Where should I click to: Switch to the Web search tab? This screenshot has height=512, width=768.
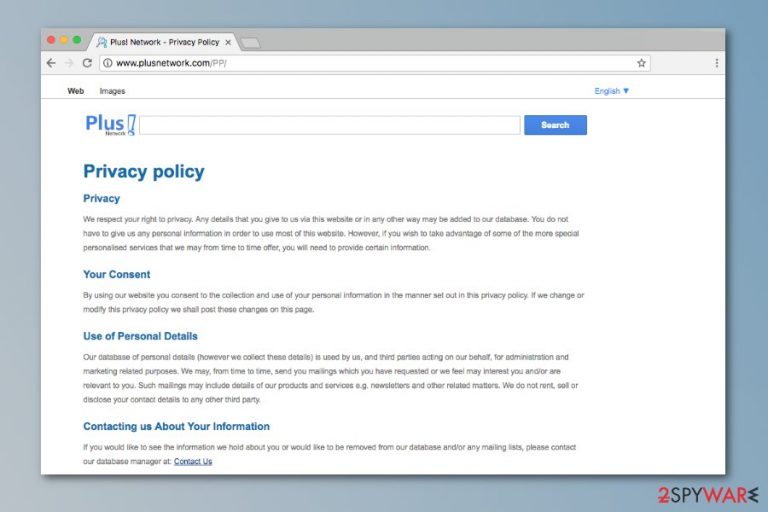[75, 91]
